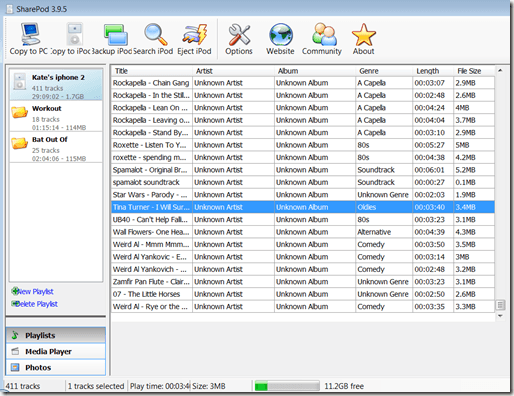The width and height of the screenshot is (514, 396).
Task: Select the Rockapella - In the Still track
Action: (303, 95)
